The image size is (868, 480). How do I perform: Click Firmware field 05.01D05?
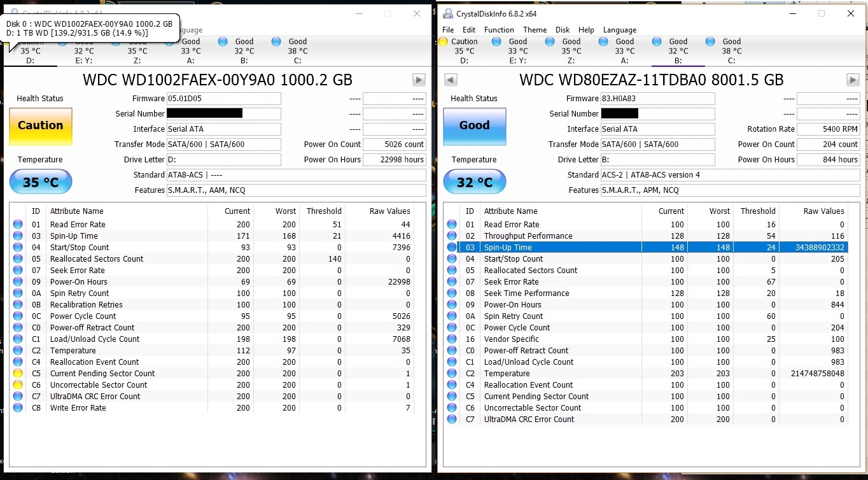[223, 99]
